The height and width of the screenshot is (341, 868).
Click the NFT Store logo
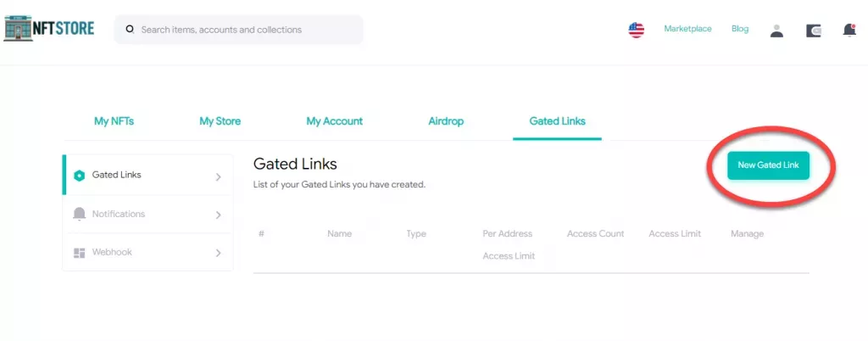(49, 28)
